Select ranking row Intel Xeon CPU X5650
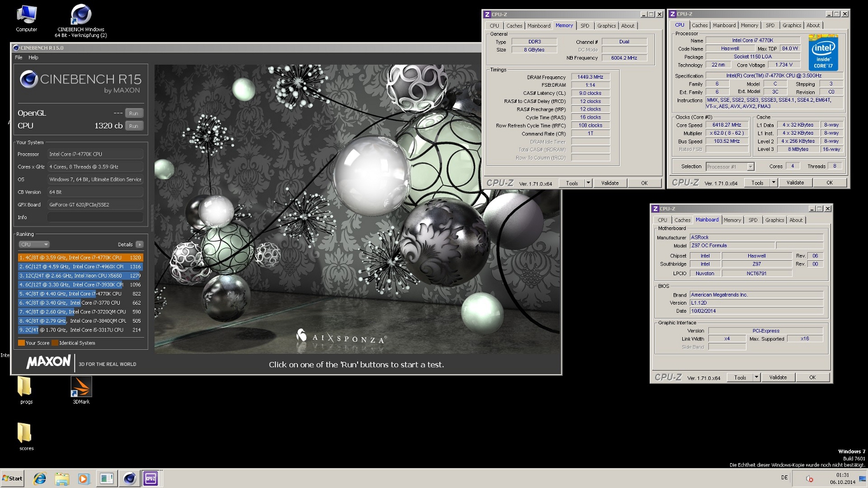This screenshot has width=868, height=488. [x=80, y=276]
